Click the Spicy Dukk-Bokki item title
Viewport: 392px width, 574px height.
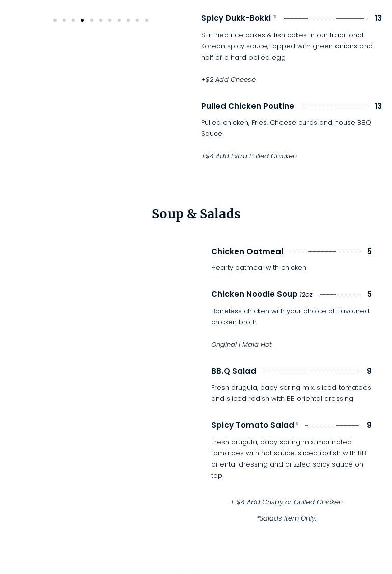click(x=236, y=18)
